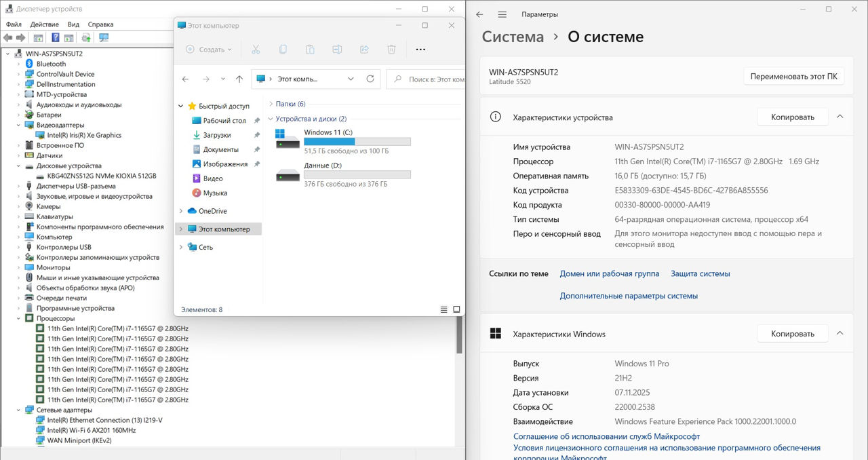Go up one folder level in Explorer
Viewport: 868px width, 460px height.
coord(239,79)
